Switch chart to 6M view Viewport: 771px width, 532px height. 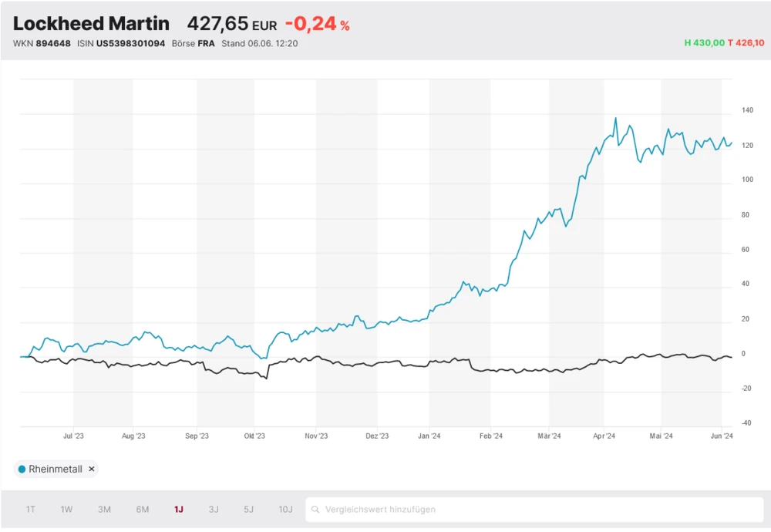[141, 509]
